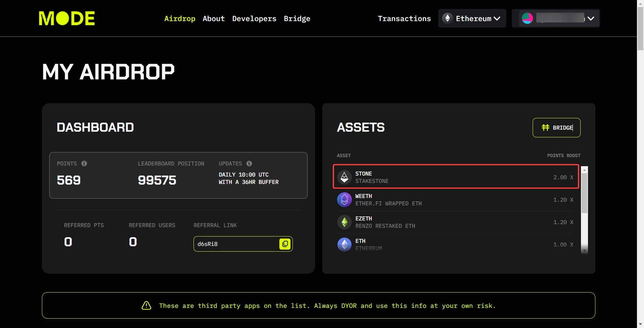Click the ezETH Renzo icon
Screen dimensions: 644x328
[344, 222]
